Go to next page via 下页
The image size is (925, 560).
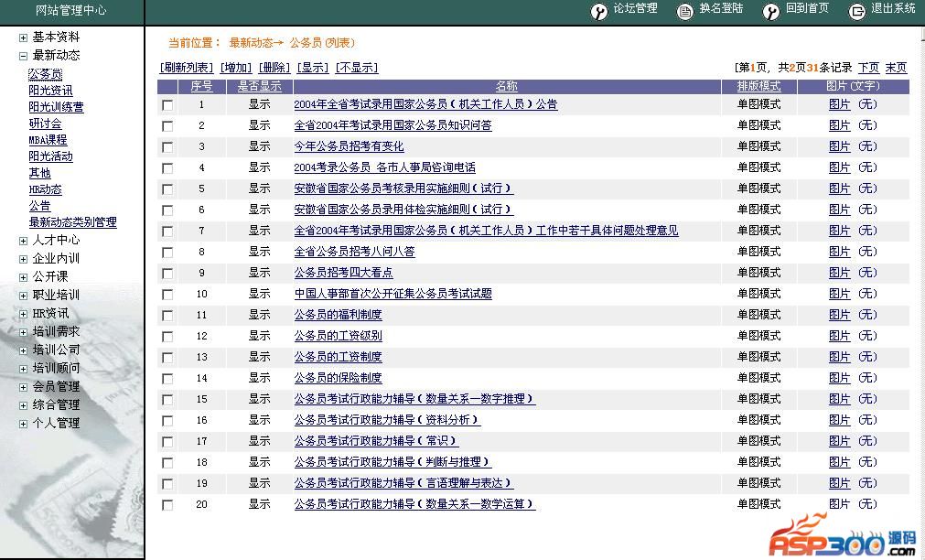pyautogui.click(x=868, y=68)
